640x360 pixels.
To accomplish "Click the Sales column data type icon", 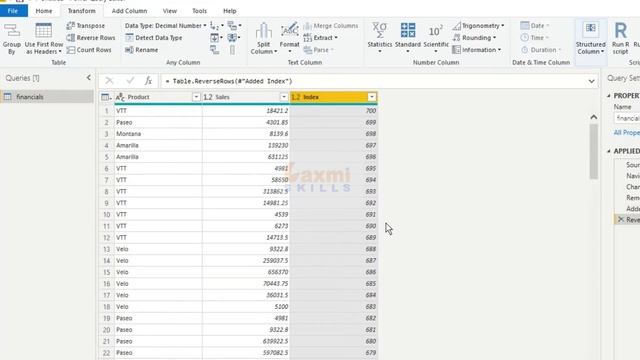I will [208, 97].
